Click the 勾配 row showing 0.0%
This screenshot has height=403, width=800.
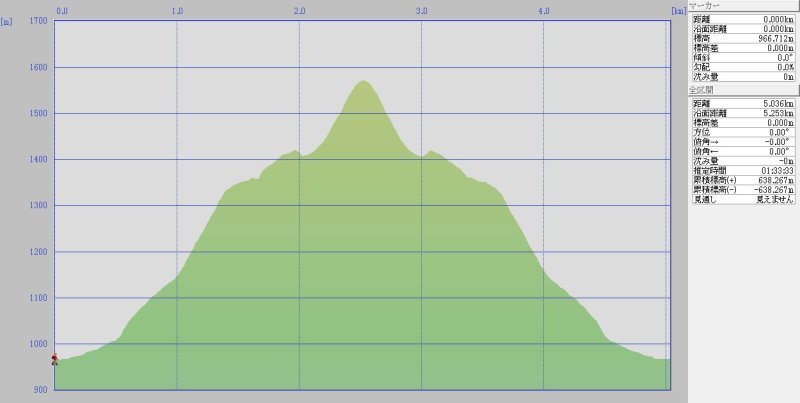click(x=744, y=67)
